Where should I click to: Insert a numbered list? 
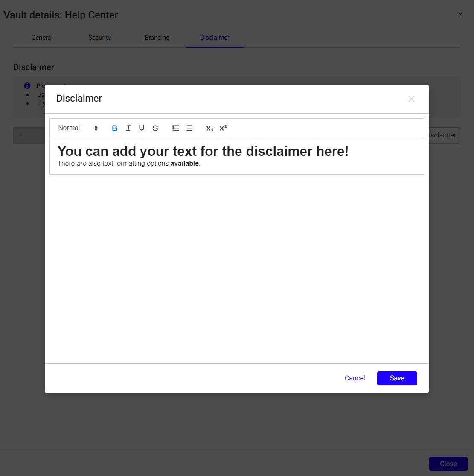[176, 128]
